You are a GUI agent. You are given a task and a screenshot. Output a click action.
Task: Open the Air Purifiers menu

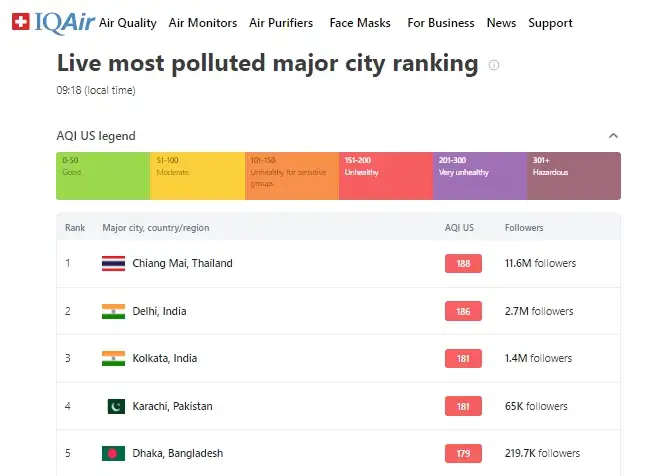281,23
